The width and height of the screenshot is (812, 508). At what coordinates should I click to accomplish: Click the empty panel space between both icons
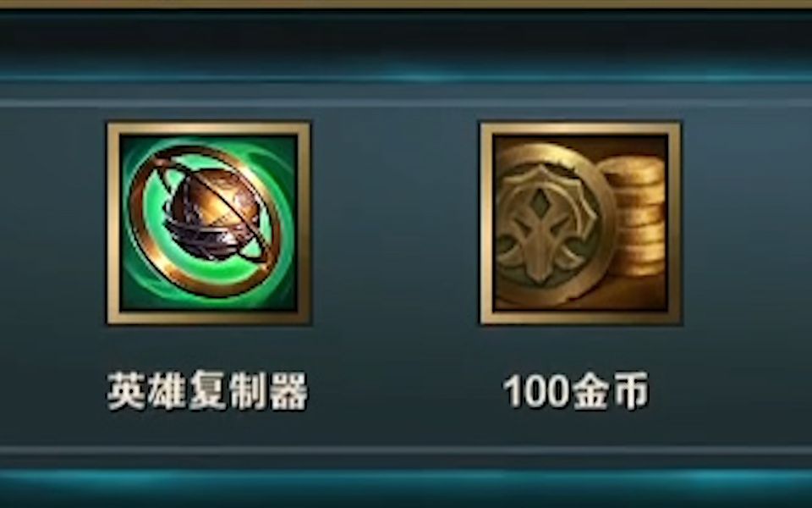[395, 224]
